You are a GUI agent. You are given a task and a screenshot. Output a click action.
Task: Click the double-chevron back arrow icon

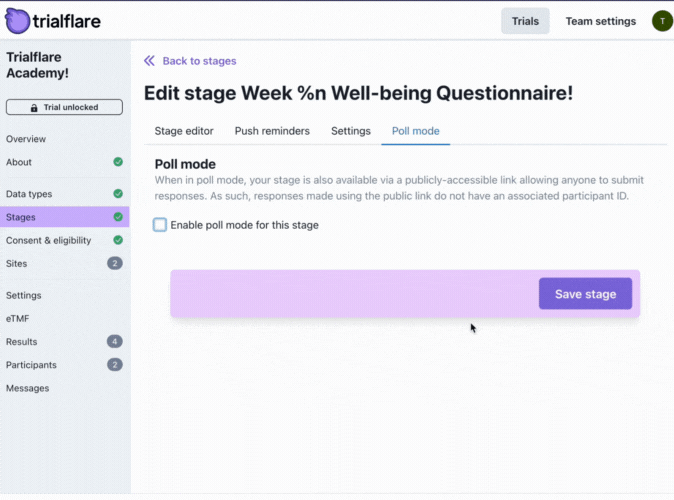(150, 61)
